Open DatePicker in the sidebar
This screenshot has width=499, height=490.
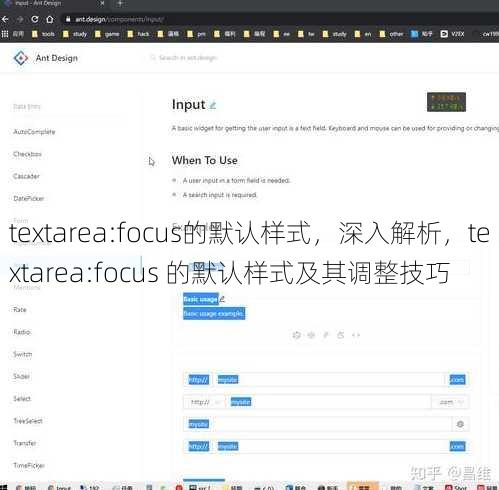[x=29, y=198]
